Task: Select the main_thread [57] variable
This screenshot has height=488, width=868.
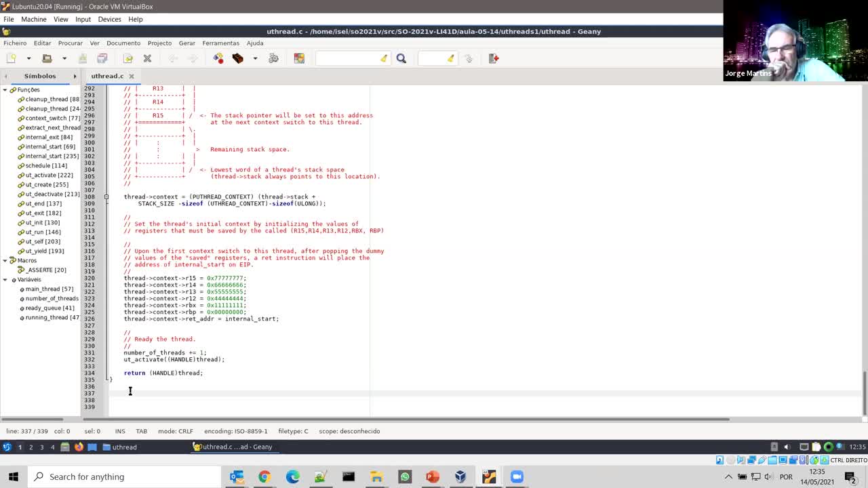Action: (49, 289)
